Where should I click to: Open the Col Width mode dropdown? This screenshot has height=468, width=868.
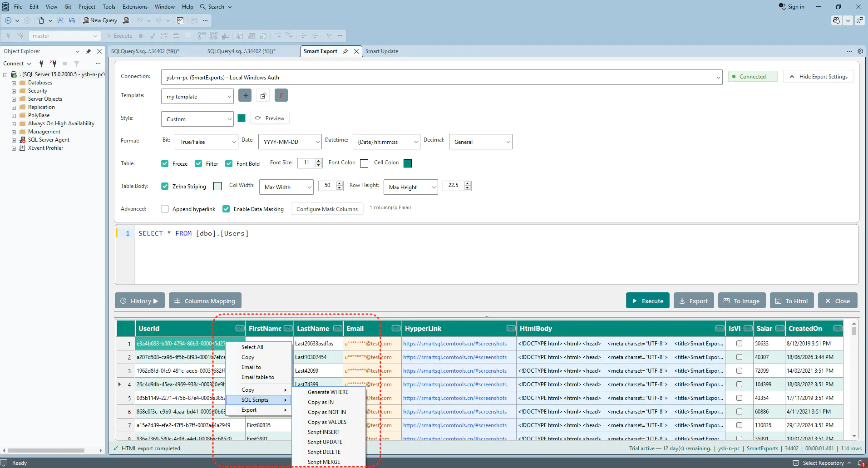pyautogui.click(x=286, y=187)
